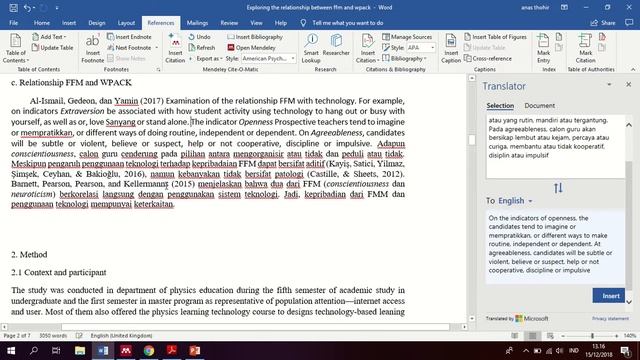Click the zoom slider handle
The height and width of the screenshot is (360, 640).
593,336
